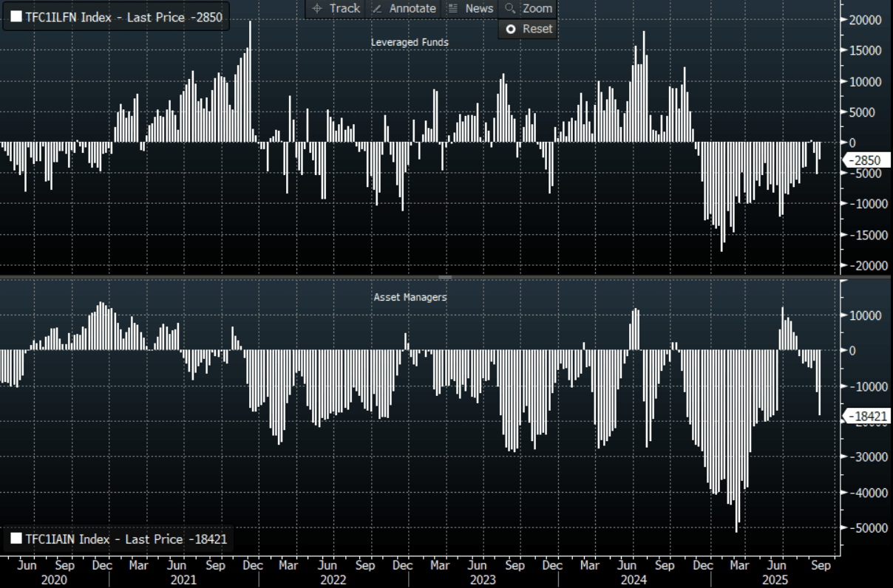The image size is (893, 588).
Task: Click the -18421 last price tag
Action: 868,417
